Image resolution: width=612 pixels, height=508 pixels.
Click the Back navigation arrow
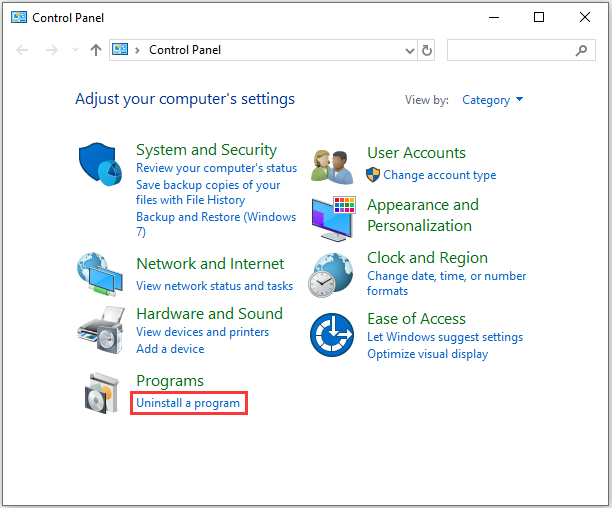pos(22,50)
